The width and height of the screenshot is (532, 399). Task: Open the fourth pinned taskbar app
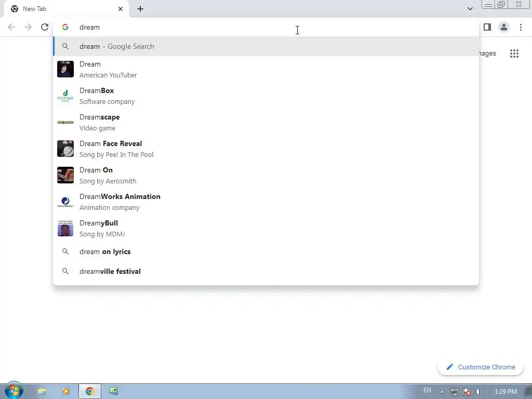[x=114, y=392]
